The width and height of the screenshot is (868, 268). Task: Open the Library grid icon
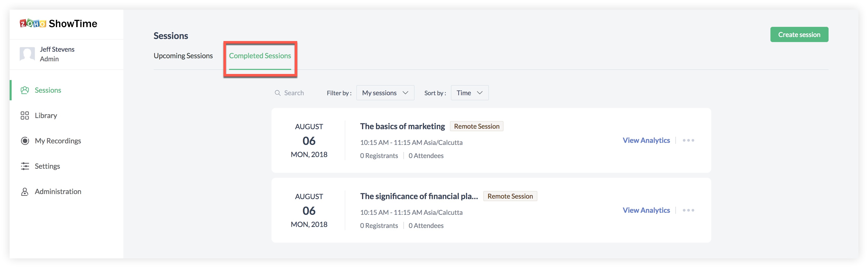coord(25,116)
